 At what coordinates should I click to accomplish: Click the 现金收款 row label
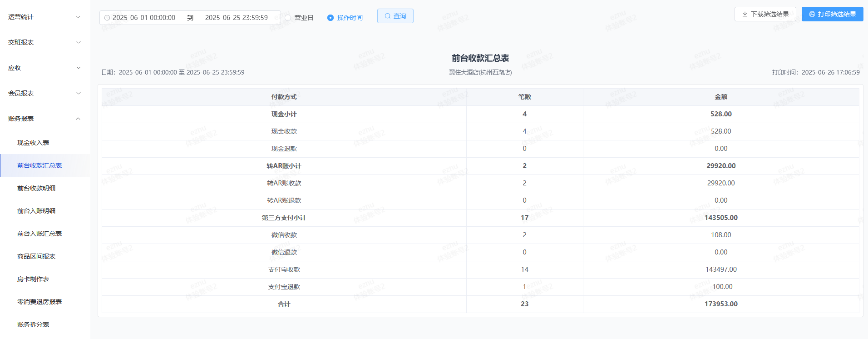(284, 131)
